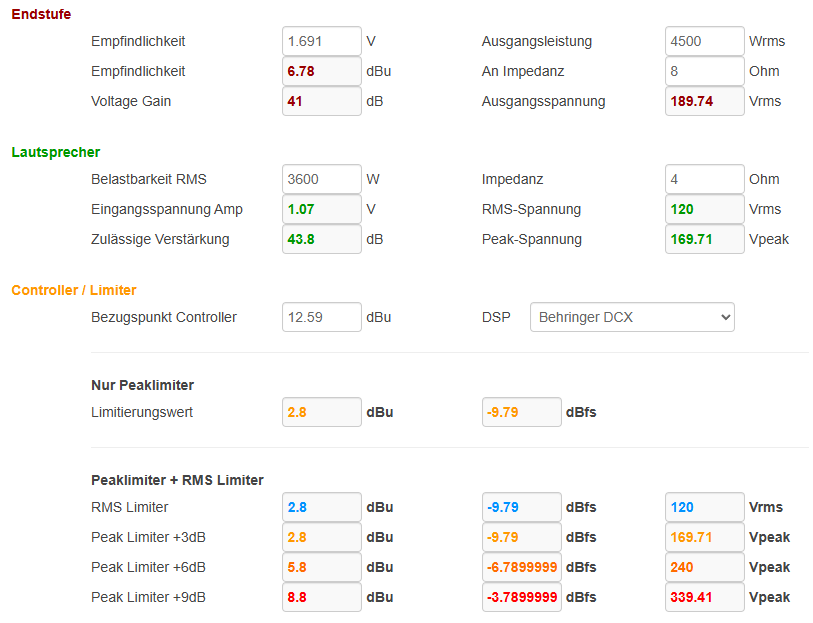Click the Peak Limiter +3dB dBu field
The width and height of the screenshot is (813, 623).
[x=321, y=537]
